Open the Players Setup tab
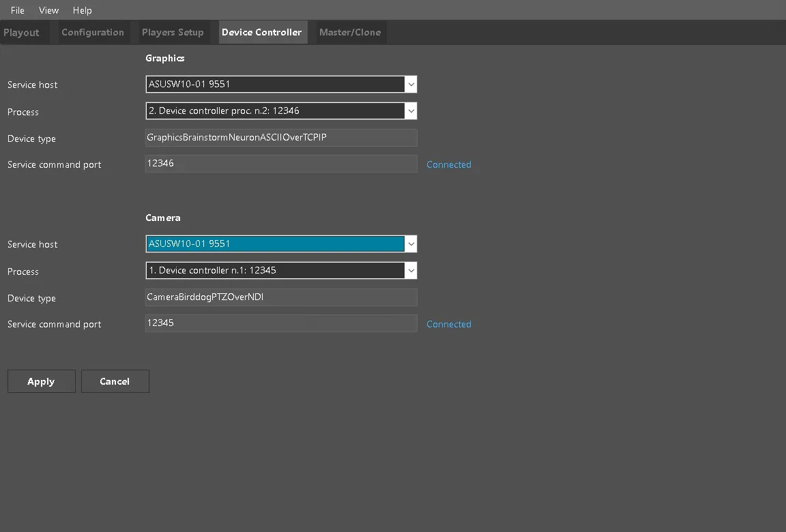This screenshot has width=786, height=532. (173, 32)
